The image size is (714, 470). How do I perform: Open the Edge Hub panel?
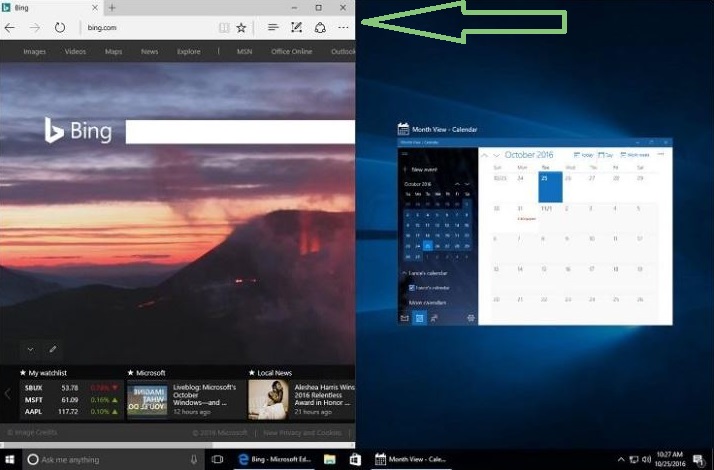click(x=273, y=28)
